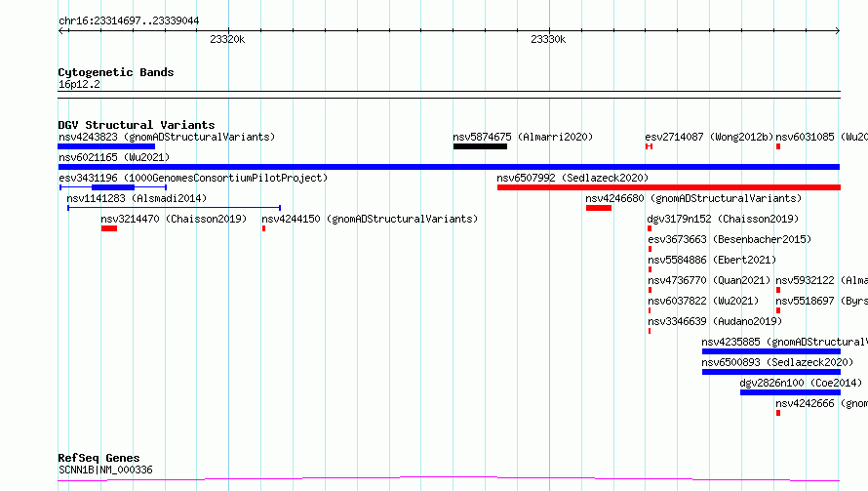The width and height of the screenshot is (868, 491).
Task: Select the Cytogenetic Bands track title
Action: coord(116,72)
